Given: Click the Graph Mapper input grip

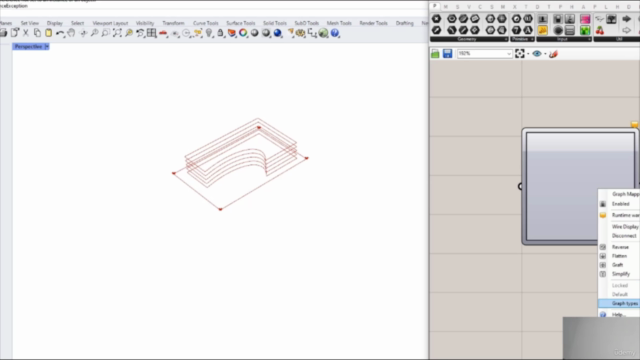Looking at the screenshot, I should point(520,187).
